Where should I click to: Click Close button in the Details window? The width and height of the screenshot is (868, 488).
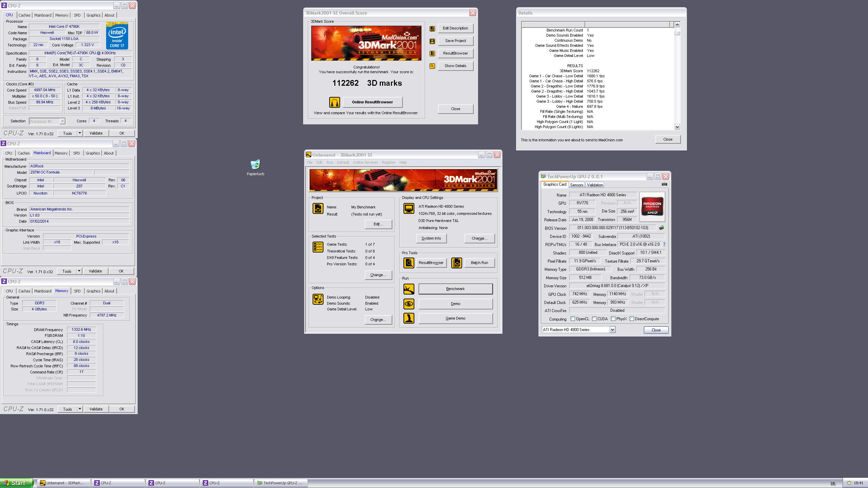pyautogui.click(x=668, y=140)
